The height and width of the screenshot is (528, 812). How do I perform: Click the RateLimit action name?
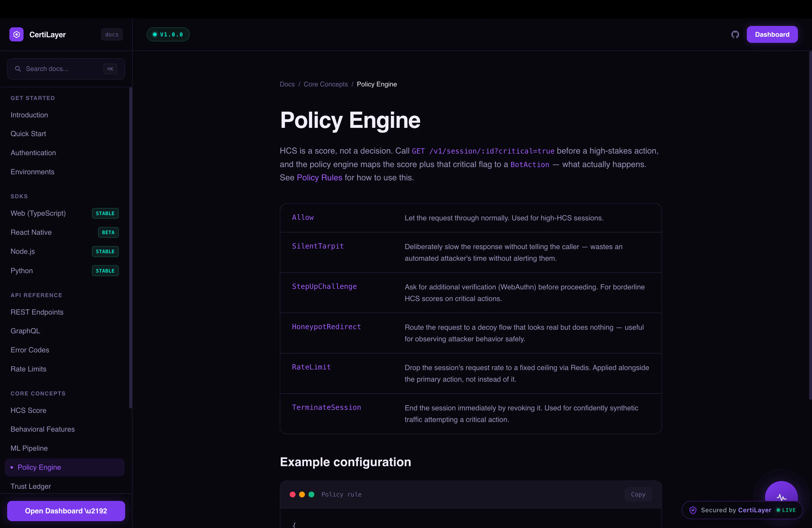click(x=311, y=367)
